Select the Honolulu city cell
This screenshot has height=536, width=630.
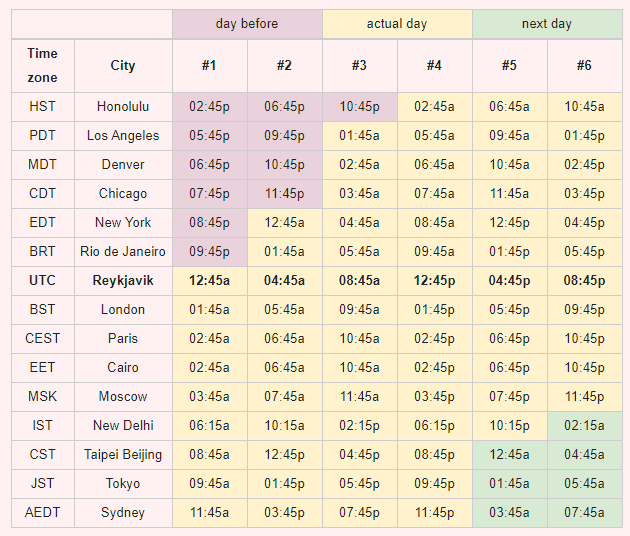pos(123,107)
